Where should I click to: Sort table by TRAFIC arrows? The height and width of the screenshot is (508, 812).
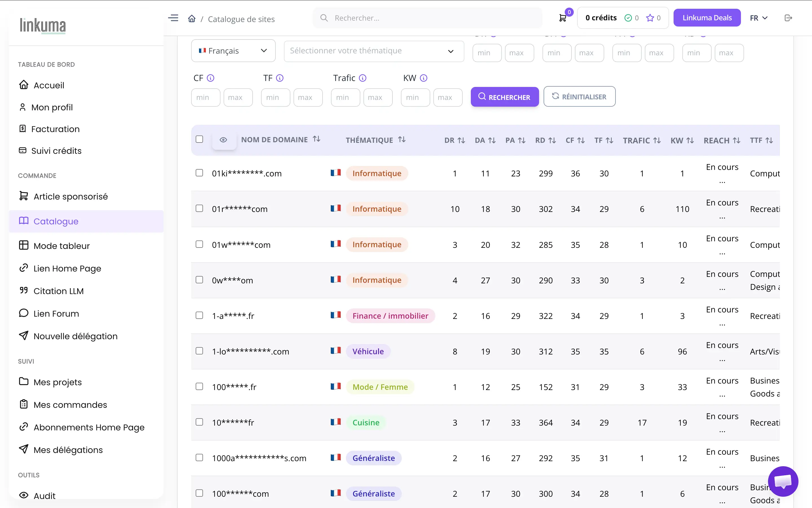657,141
